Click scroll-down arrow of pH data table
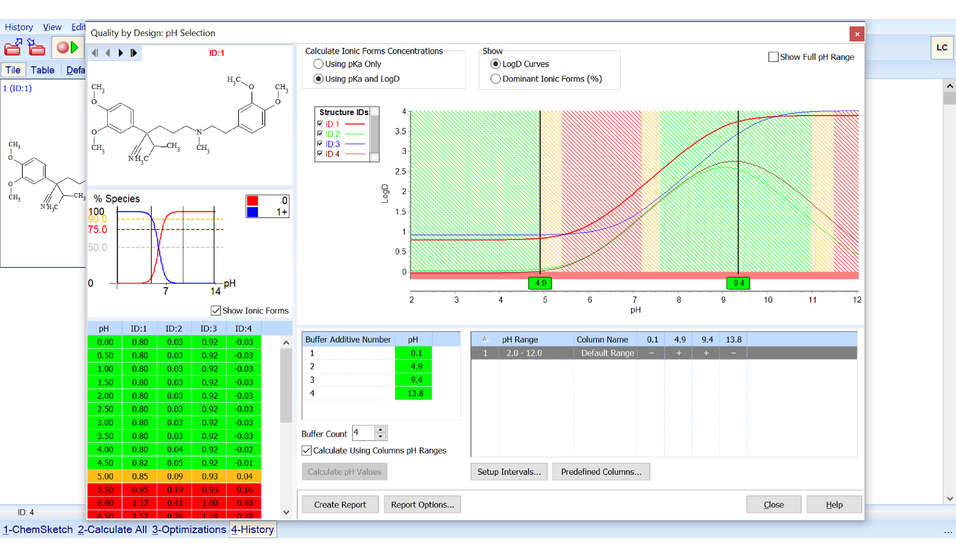 point(286,512)
